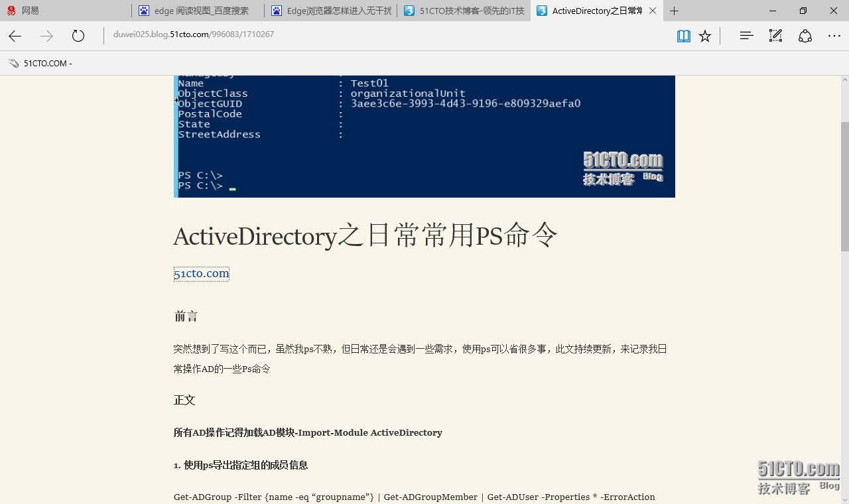The image size is (849, 504).
Task: Switch to edge 阅读视图_百度搜索 tab
Action: click(x=198, y=11)
